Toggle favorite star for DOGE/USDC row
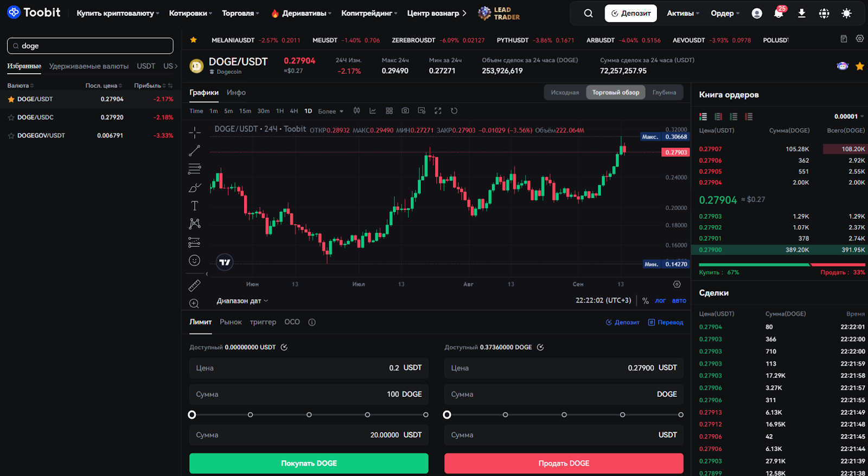 point(11,117)
